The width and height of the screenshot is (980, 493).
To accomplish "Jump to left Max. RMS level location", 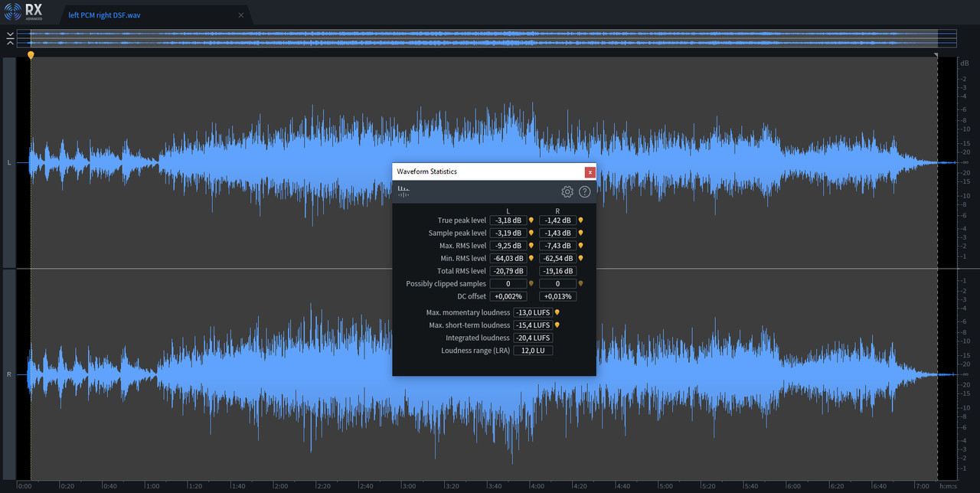I will 531,246.
